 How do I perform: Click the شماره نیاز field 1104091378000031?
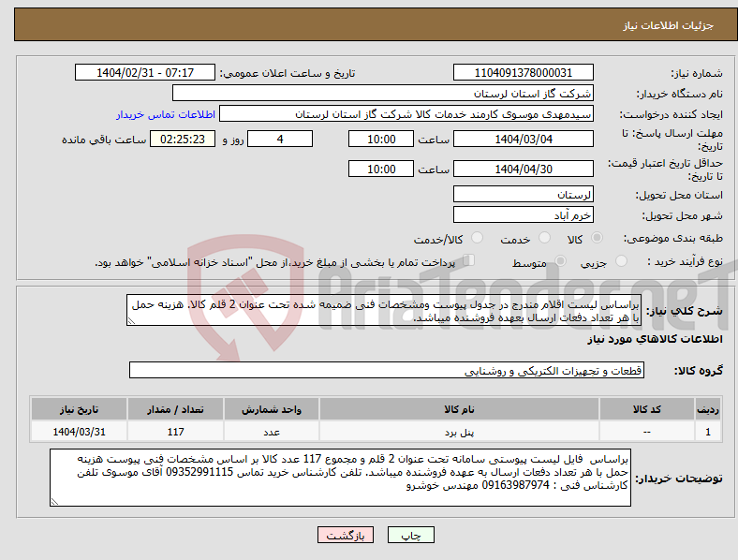[x=523, y=72]
